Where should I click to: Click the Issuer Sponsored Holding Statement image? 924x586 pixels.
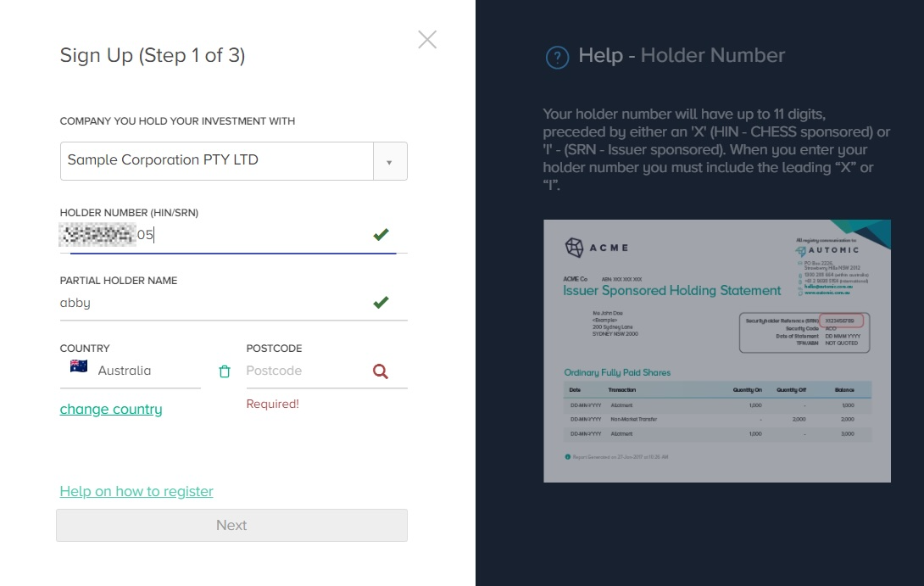pos(716,351)
